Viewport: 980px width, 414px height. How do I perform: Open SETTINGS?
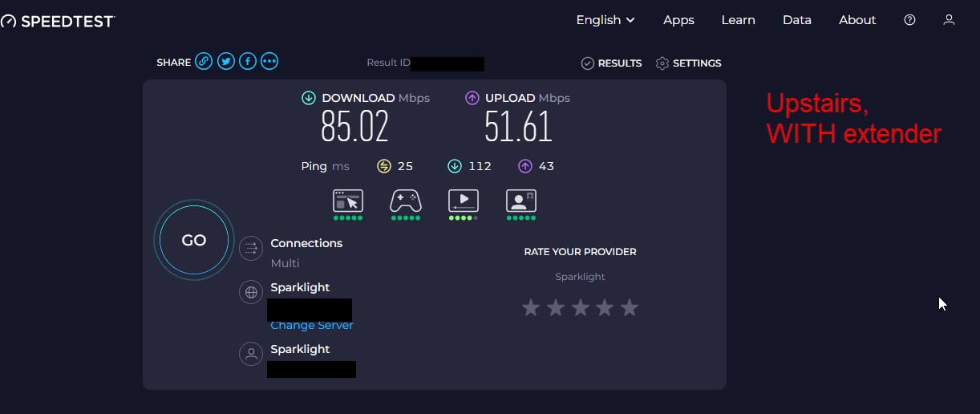pyautogui.click(x=689, y=63)
